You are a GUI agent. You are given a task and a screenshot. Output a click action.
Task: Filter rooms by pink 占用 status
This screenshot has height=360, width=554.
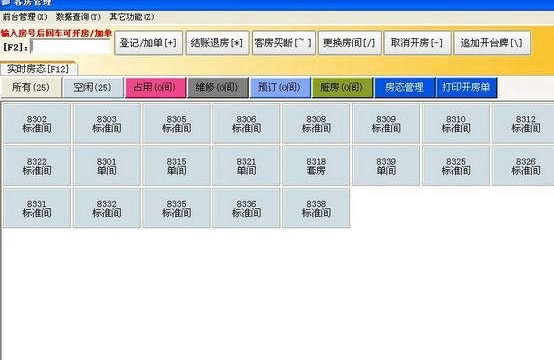(155, 88)
